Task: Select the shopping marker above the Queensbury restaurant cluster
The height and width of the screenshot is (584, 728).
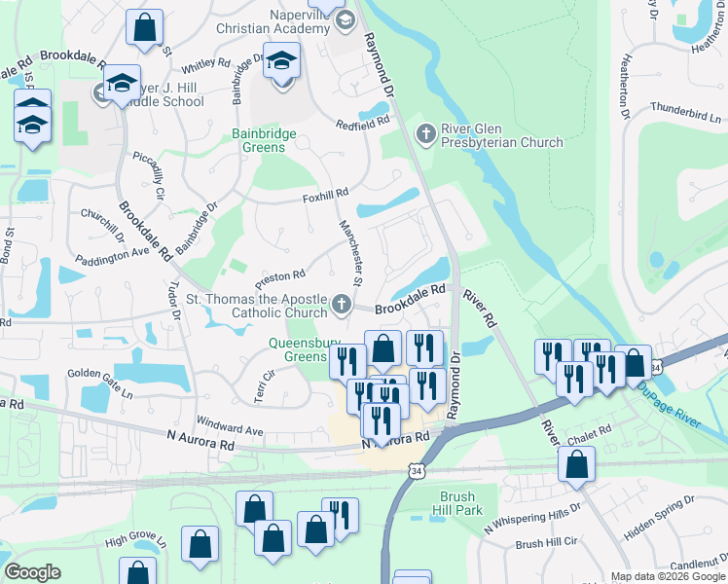Action: coord(383,351)
